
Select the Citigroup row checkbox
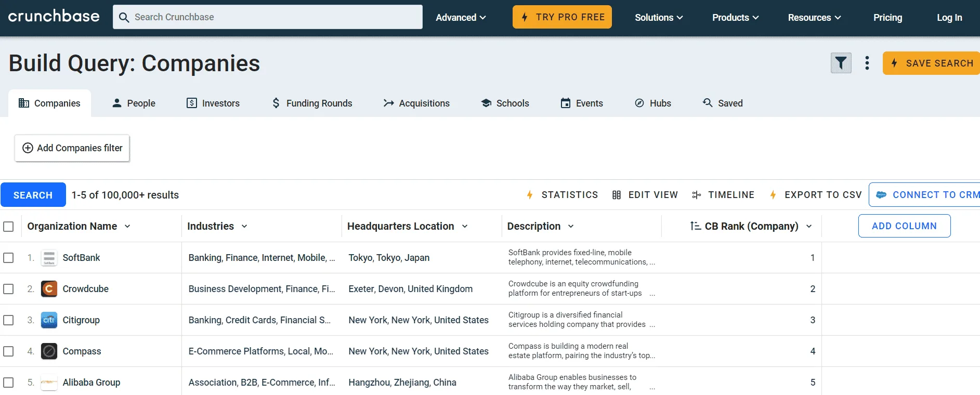click(x=8, y=320)
